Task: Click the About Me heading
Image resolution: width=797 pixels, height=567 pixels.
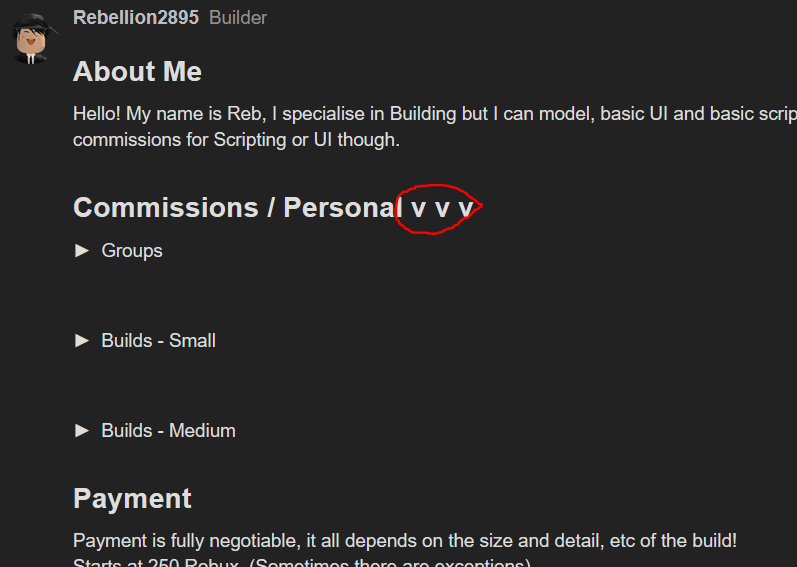Action: click(x=137, y=72)
